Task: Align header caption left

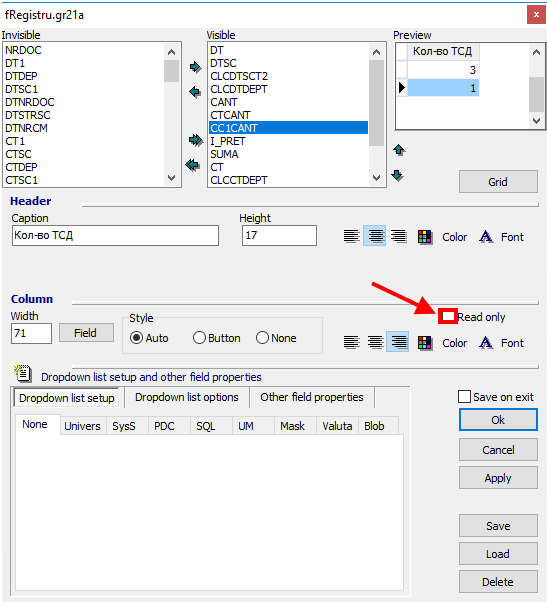Action: point(351,236)
